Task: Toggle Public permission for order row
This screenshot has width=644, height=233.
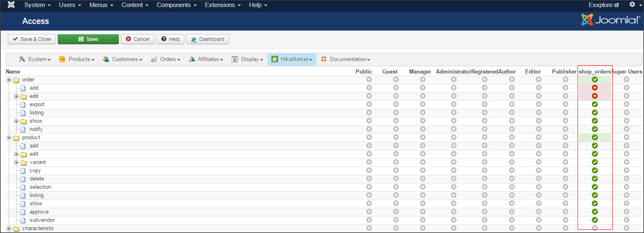Action: pos(369,79)
